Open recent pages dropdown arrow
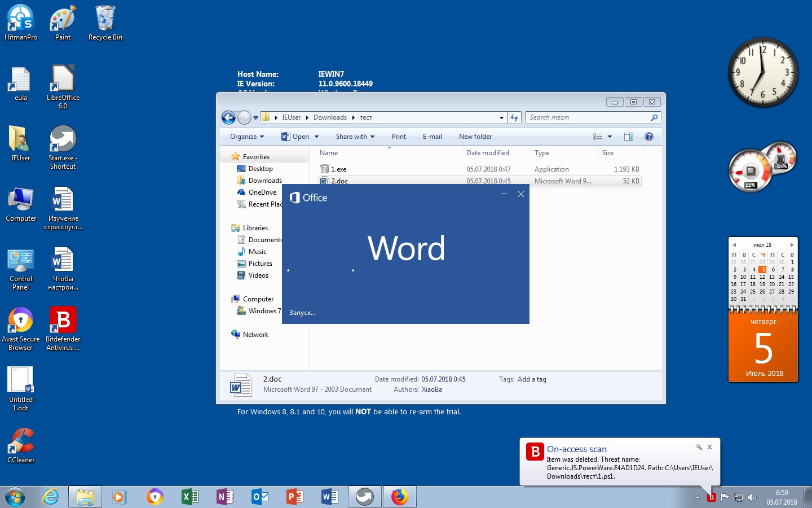The image size is (812, 508). pyautogui.click(x=255, y=117)
